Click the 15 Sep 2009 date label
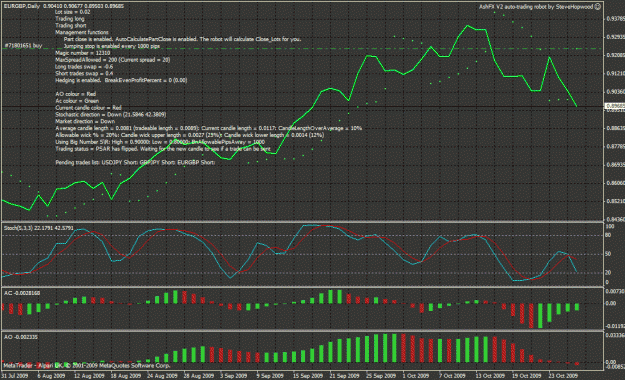 pos(308,376)
